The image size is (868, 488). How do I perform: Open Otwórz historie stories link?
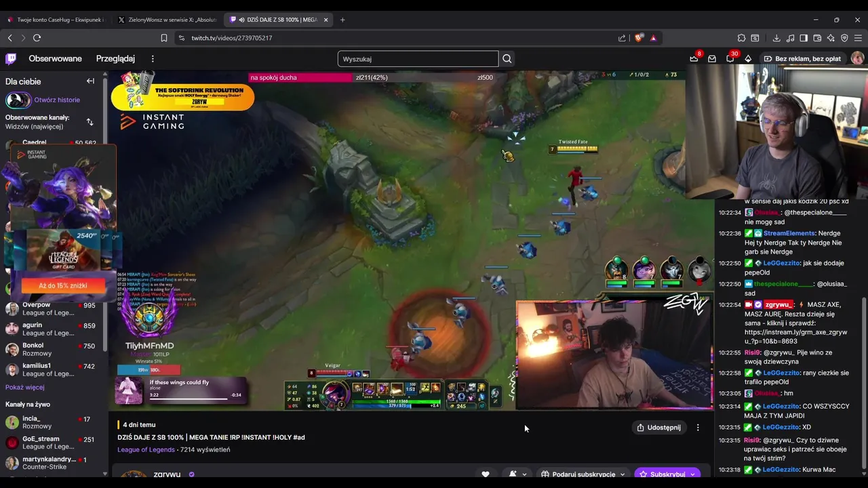click(x=57, y=100)
